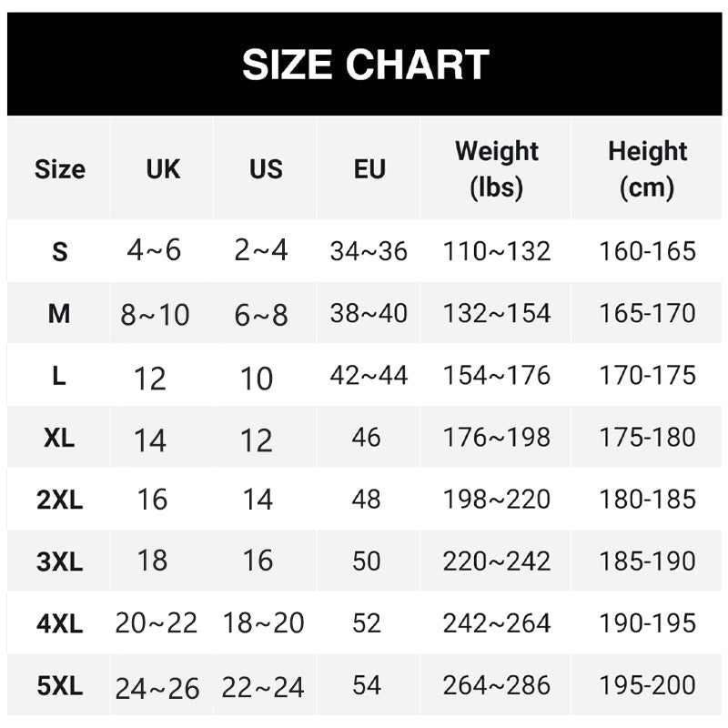Screen dimensions: 728x728
Task: Click the Height (cm) column header
Action: pyautogui.click(x=647, y=169)
